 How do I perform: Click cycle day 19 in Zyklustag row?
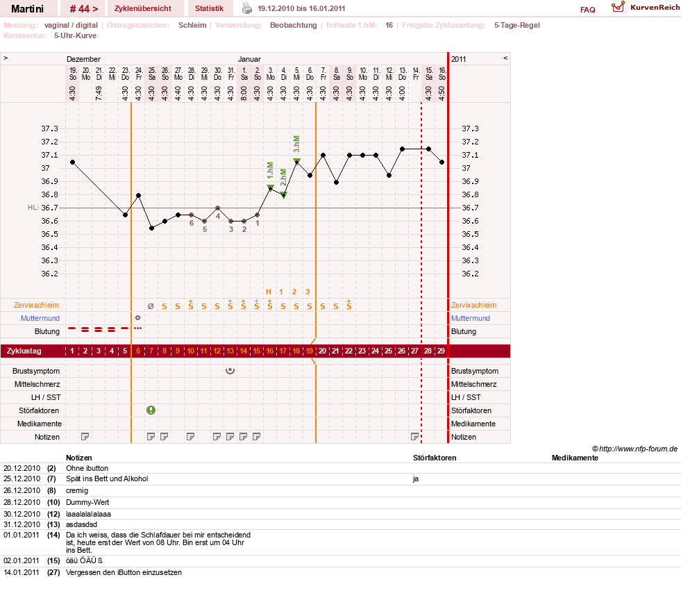pyautogui.click(x=309, y=351)
